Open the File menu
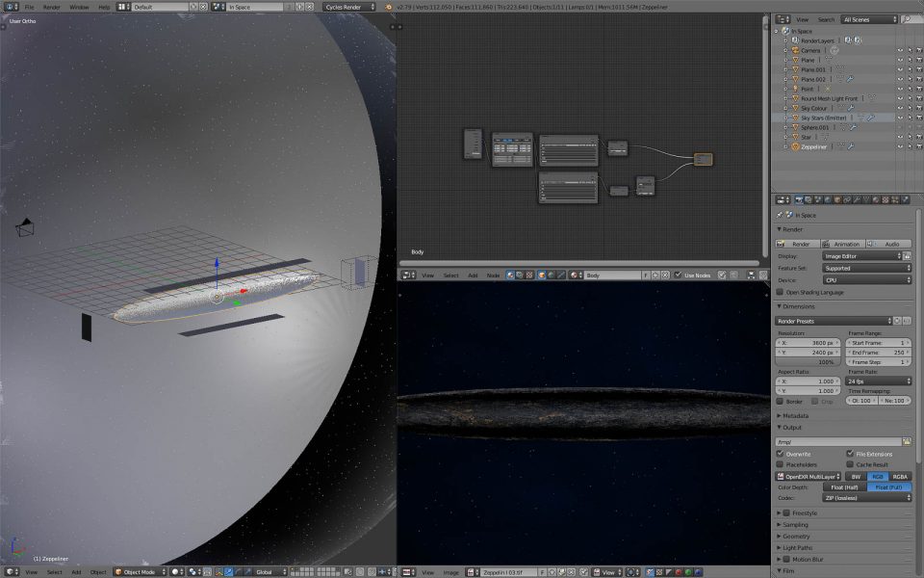This screenshot has width=924, height=578. point(29,7)
